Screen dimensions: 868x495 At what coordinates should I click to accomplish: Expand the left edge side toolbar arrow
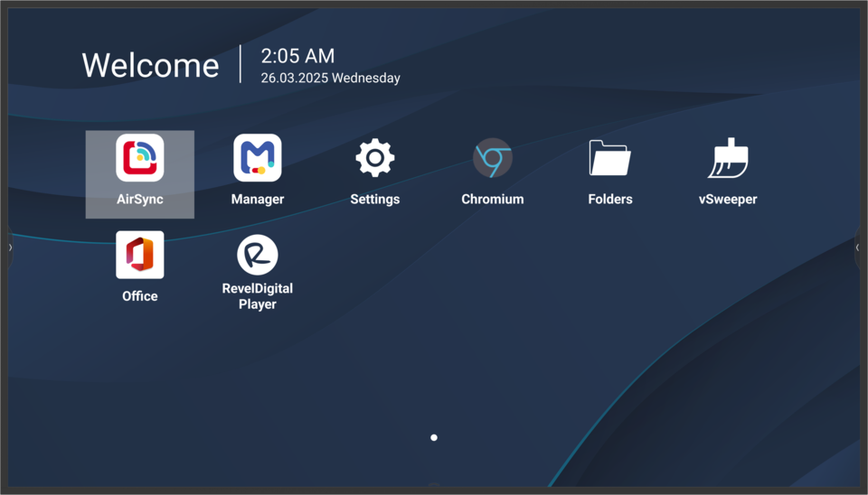point(10,247)
